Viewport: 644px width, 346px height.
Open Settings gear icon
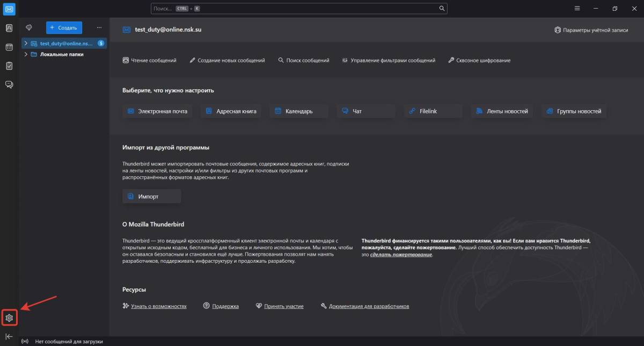click(9, 318)
